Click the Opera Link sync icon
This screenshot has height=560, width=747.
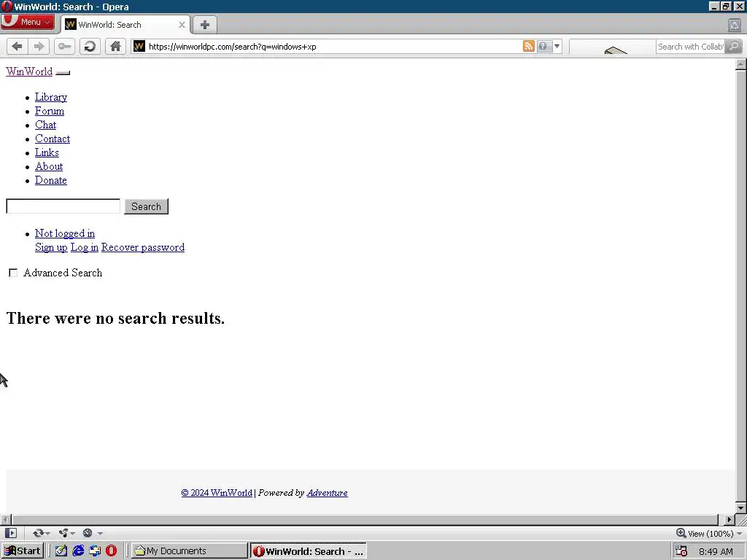(x=38, y=533)
